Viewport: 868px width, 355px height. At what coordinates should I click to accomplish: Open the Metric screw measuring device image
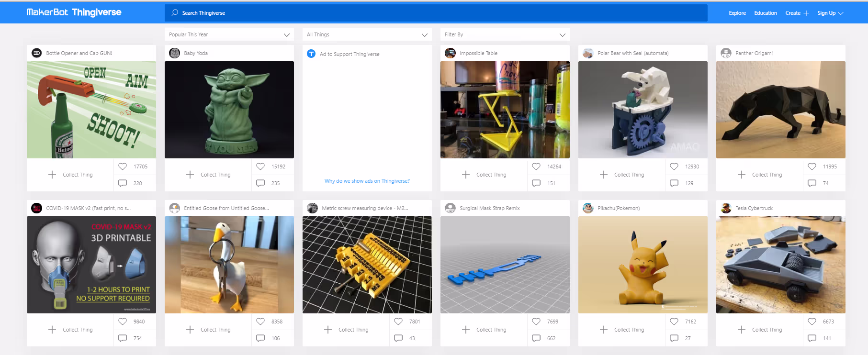click(x=367, y=265)
